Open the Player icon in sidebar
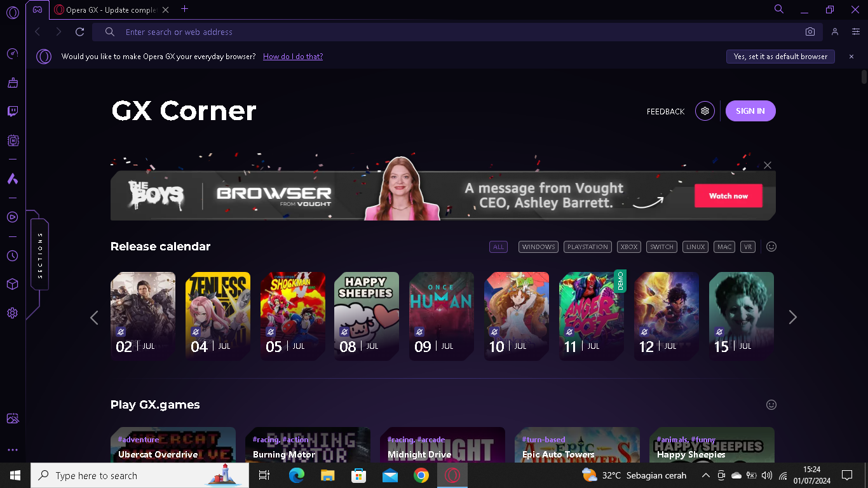868x488 pixels. pos(12,217)
